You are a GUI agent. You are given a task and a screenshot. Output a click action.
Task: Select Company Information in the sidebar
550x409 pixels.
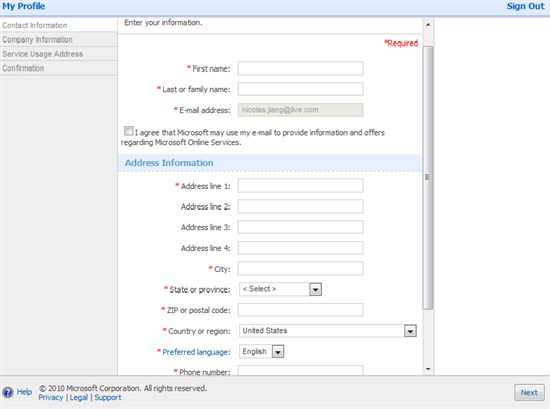click(x=37, y=40)
